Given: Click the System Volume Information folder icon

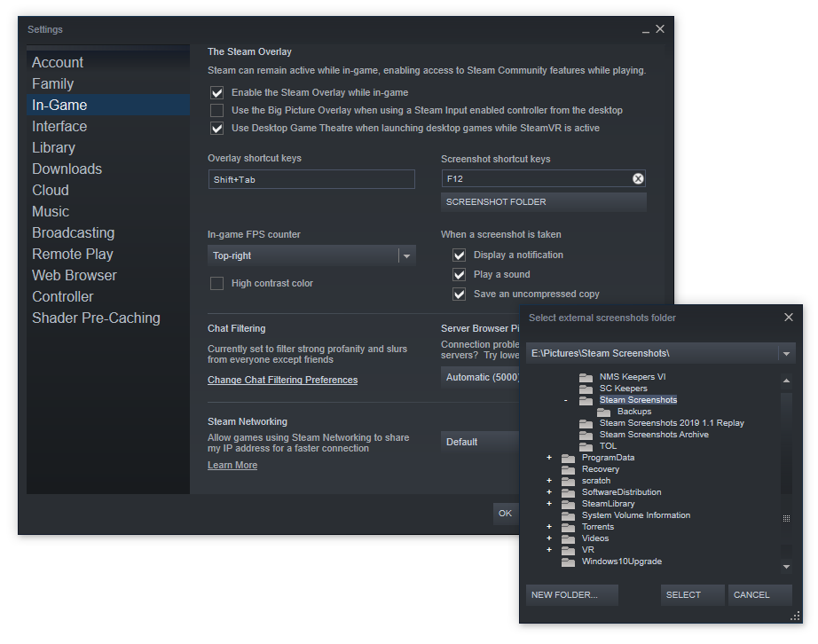Looking at the screenshot, I should click(568, 515).
